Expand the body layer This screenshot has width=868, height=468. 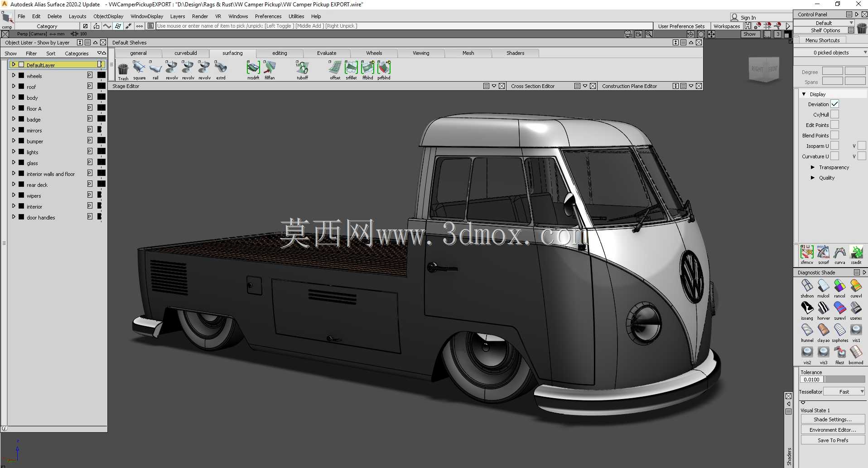14,97
